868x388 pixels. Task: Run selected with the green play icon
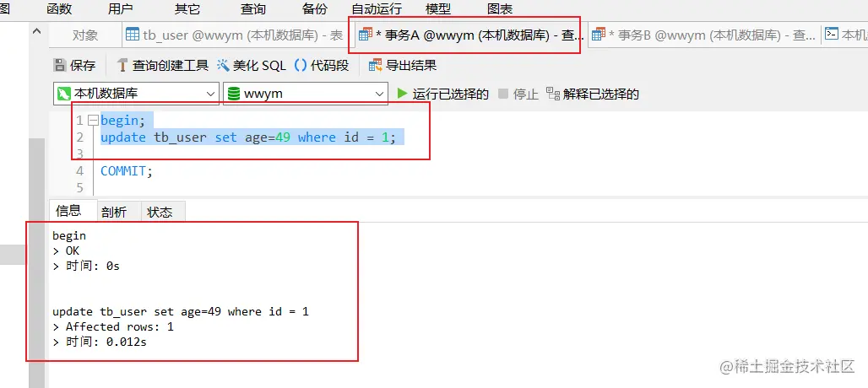(x=403, y=94)
